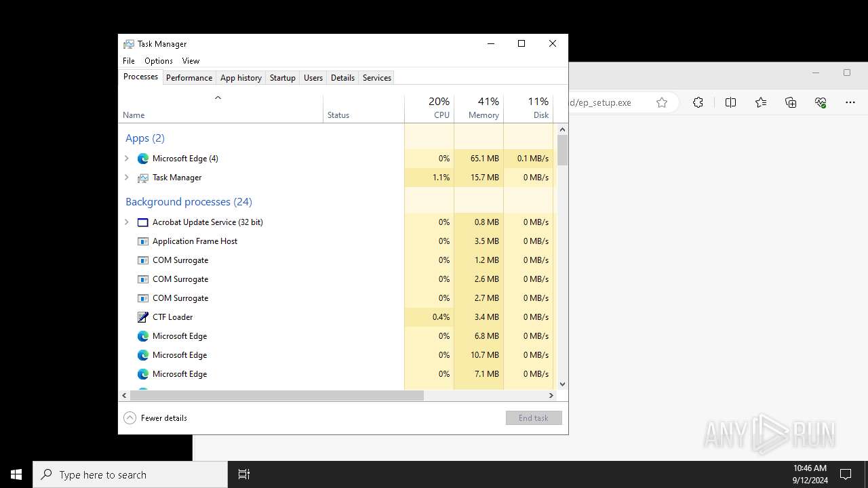Viewport: 868px width, 488px height.
Task: Click the vertical scrollbar thumb
Action: point(562,150)
